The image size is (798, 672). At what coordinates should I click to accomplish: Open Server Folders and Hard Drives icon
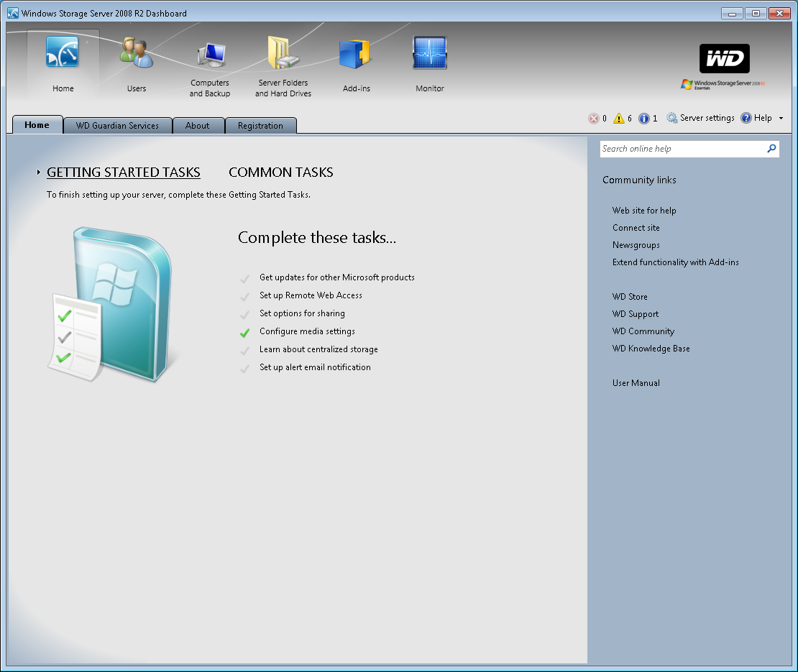tap(283, 52)
